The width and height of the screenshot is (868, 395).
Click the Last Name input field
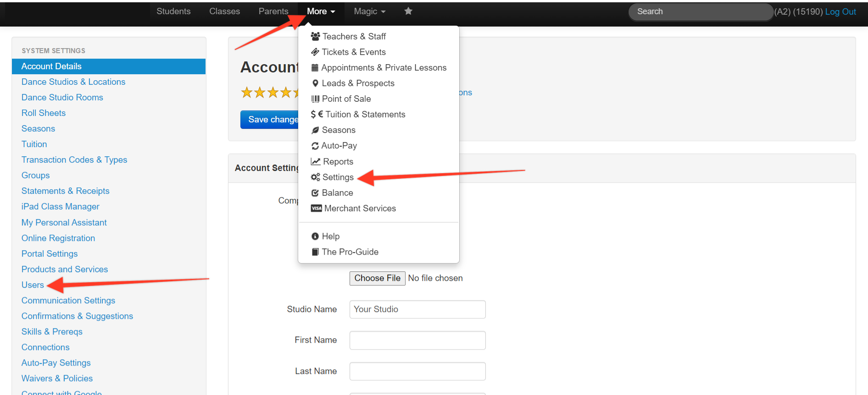point(417,371)
